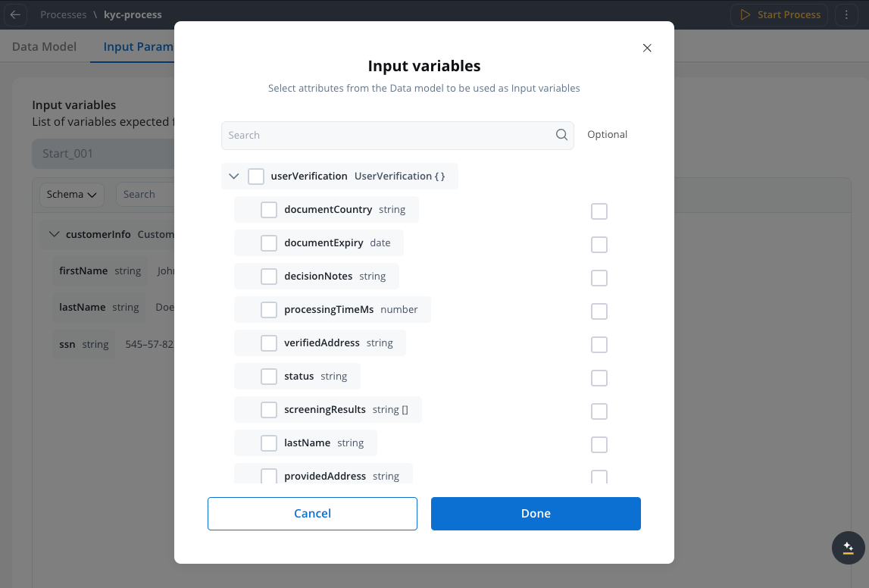Screen dimensions: 869x588
Task: Click the AI sparkle assistant icon
Action: 848,547
